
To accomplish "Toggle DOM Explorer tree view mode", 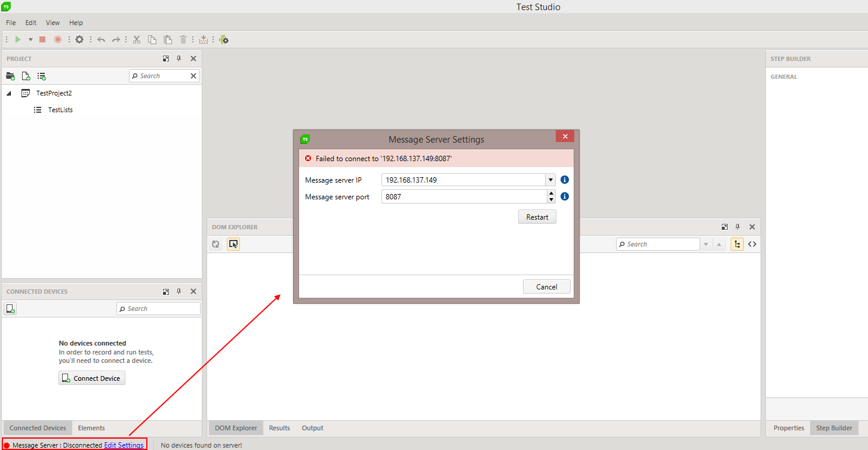I will point(737,244).
